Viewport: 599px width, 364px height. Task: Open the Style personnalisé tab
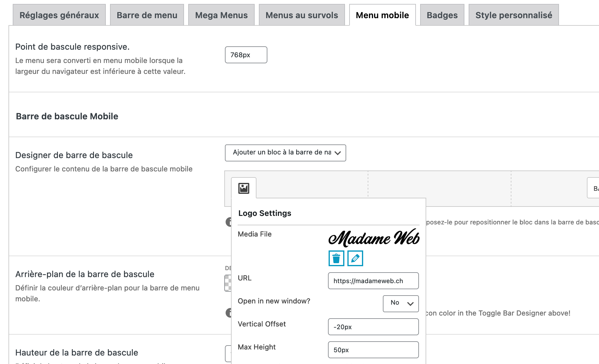point(514,15)
